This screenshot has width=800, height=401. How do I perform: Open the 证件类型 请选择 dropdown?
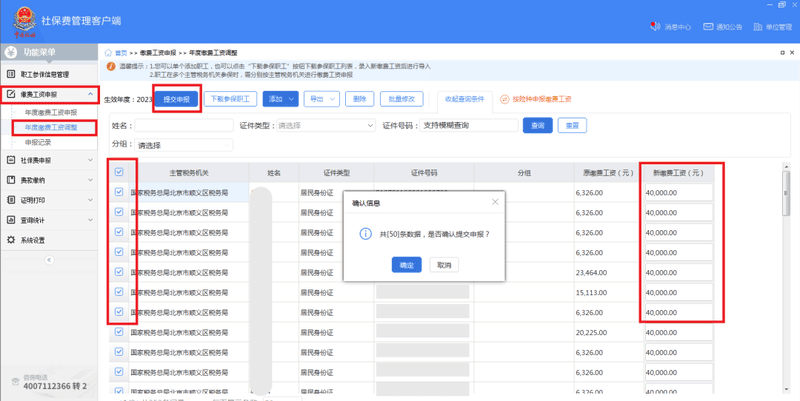coord(326,126)
